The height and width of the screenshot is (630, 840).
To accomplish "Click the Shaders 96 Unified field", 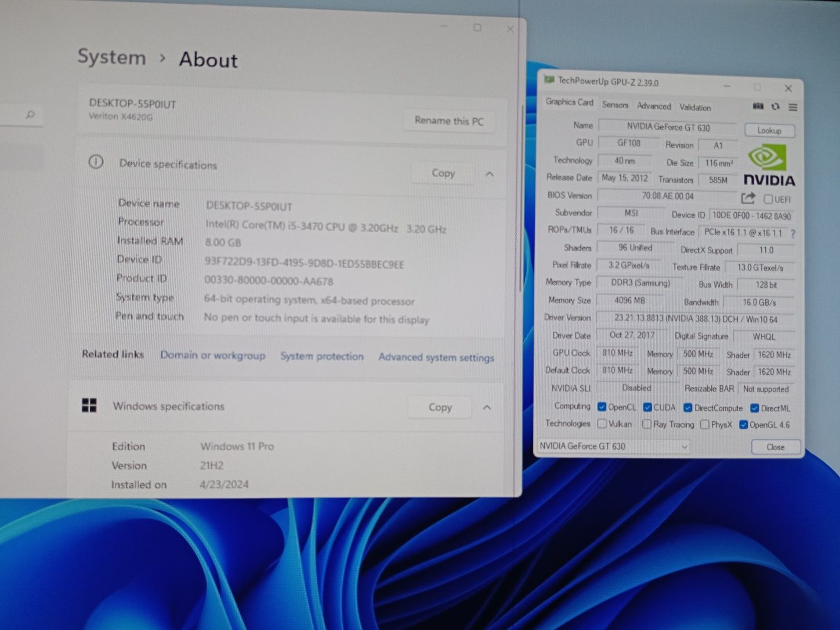I will tap(635, 248).
